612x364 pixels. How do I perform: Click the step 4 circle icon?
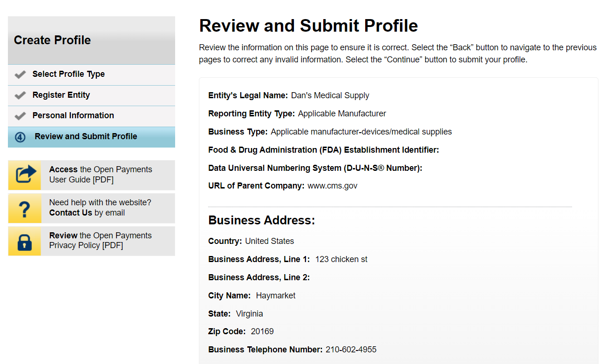pyautogui.click(x=20, y=137)
